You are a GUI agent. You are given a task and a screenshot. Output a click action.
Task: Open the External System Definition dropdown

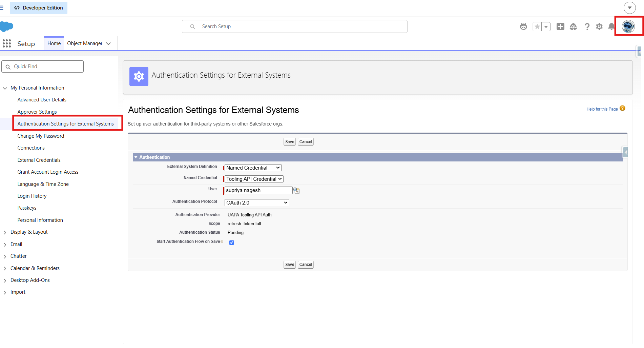point(253,168)
